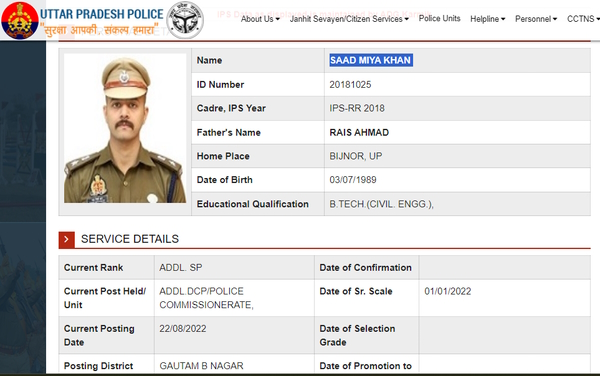
Task: Click the posting district GAUTAM B NAGAR
Action: pyautogui.click(x=201, y=366)
